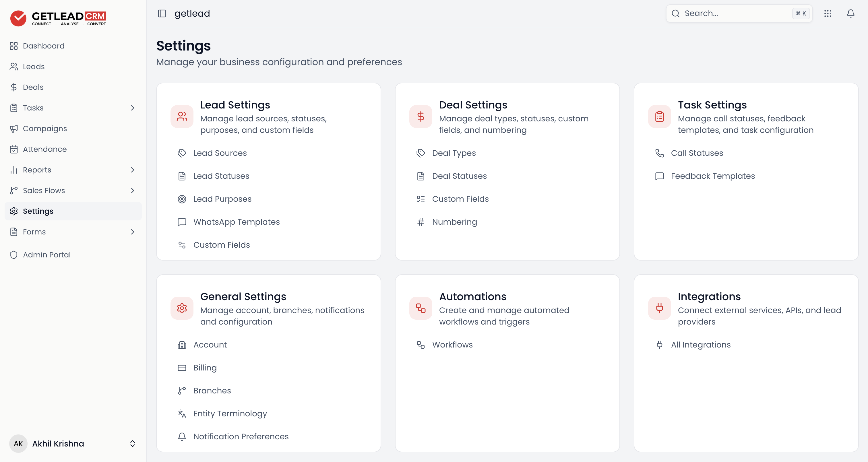Open Lead Statuses link
The width and height of the screenshot is (868, 462).
click(x=221, y=176)
